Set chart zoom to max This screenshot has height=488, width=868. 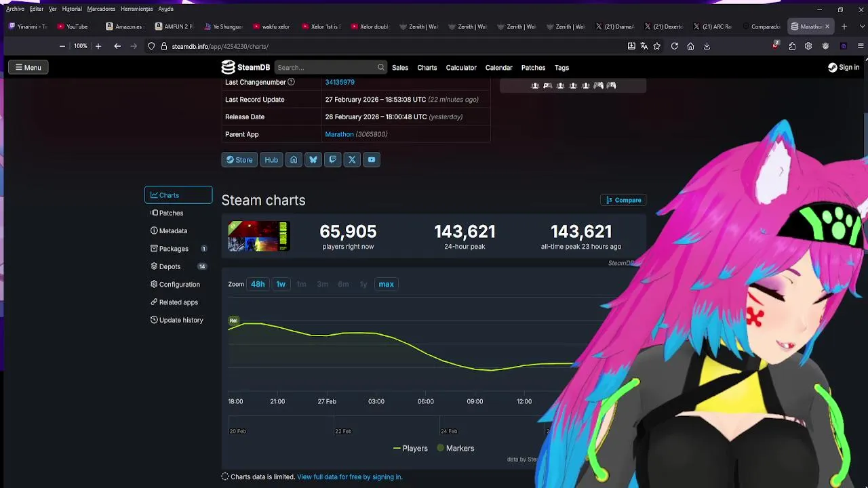(x=386, y=284)
